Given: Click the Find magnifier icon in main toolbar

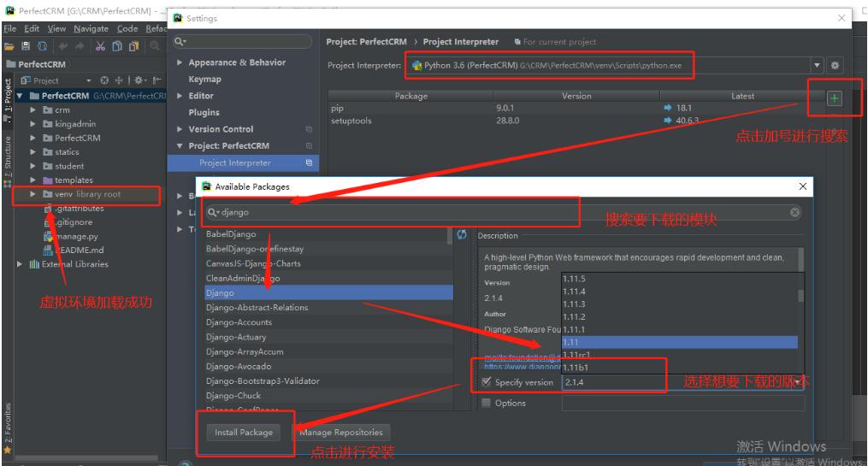Looking at the screenshot, I should tap(155, 46).
